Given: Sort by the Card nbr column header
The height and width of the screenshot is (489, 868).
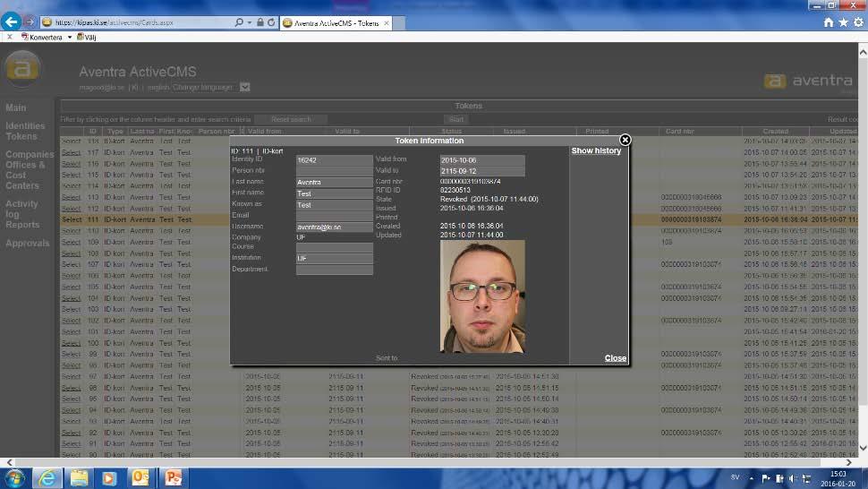Looking at the screenshot, I should (x=680, y=132).
